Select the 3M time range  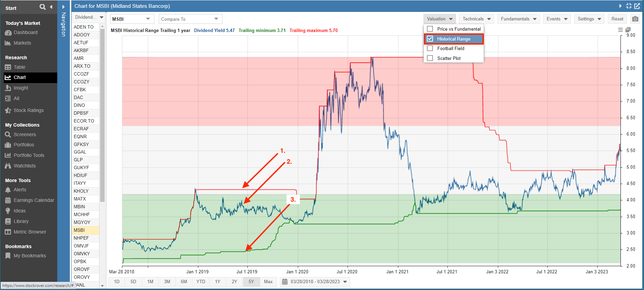point(167,281)
